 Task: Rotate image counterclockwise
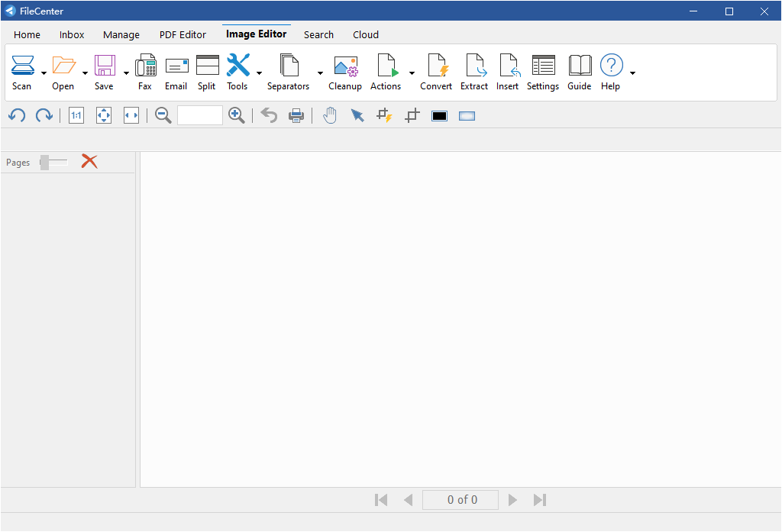pyautogui.click(x=17, y=116)
